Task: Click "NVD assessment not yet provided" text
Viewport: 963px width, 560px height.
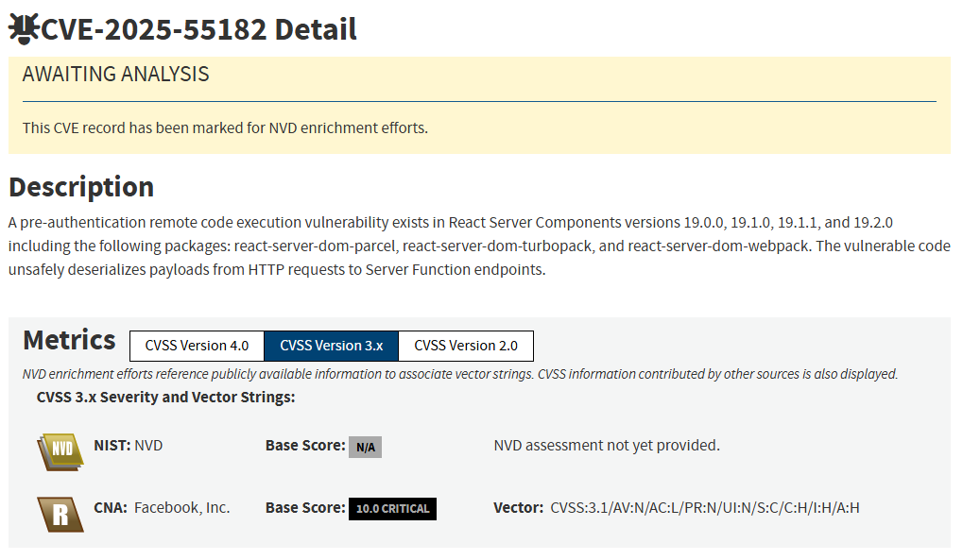Action: (607, 445)
